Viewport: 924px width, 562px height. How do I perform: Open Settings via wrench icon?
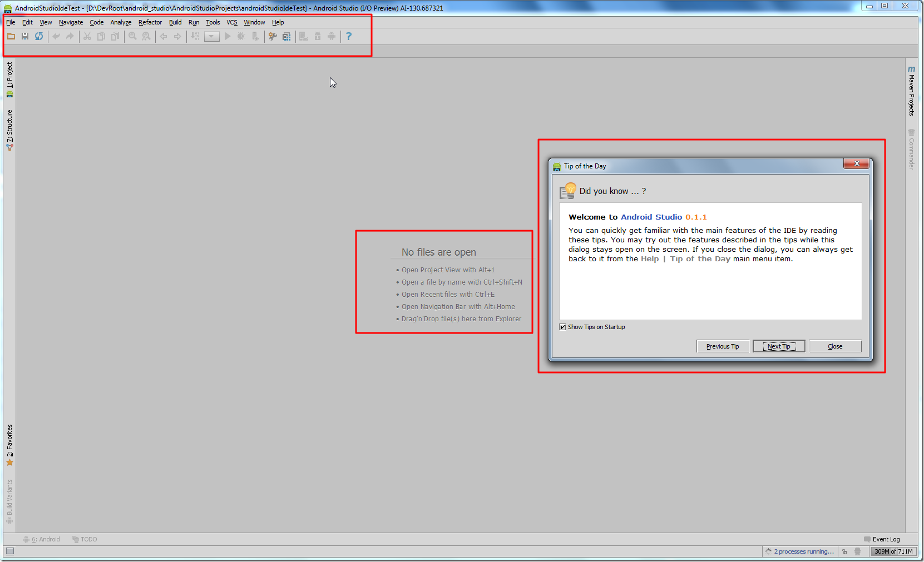point(273,36)
